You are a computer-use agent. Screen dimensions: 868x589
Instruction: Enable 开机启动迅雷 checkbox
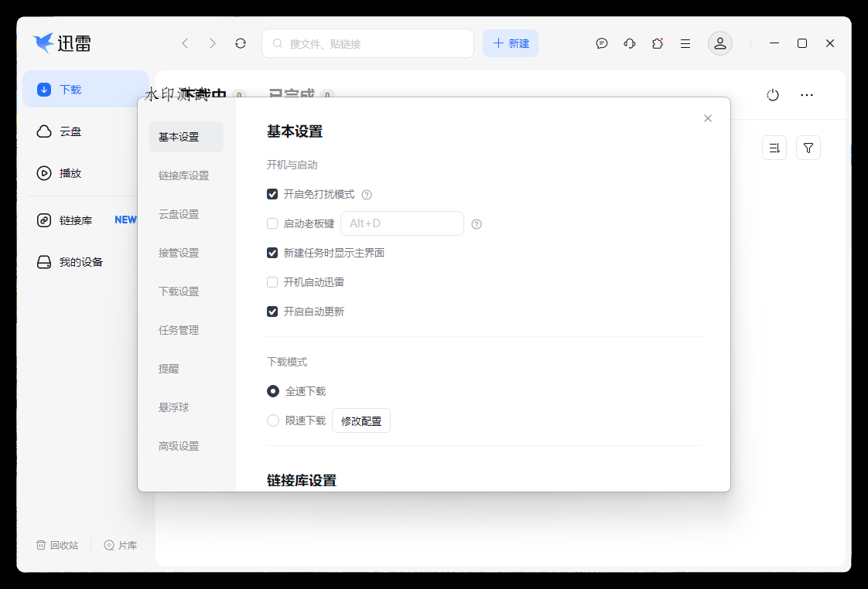coord(272,282)
